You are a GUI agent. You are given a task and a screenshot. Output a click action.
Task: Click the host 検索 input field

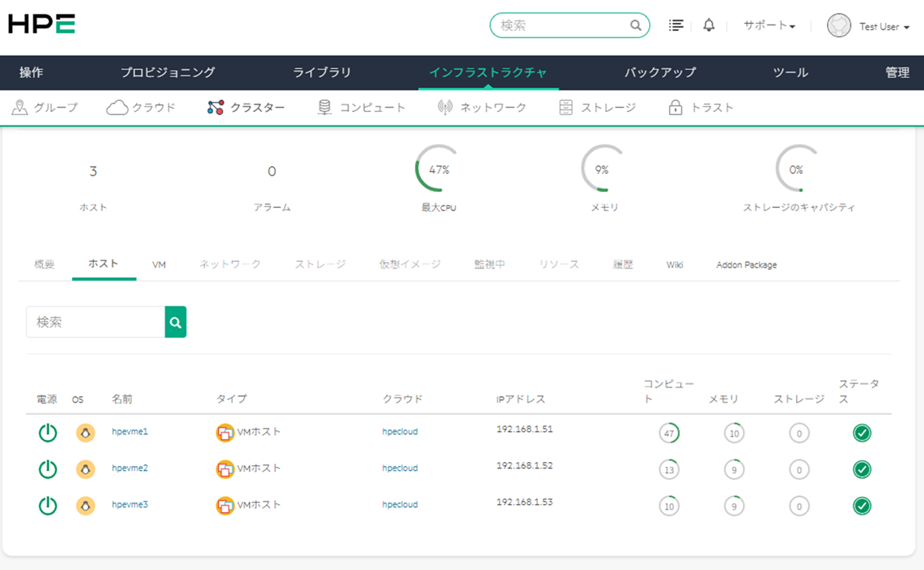pos(95,322)
